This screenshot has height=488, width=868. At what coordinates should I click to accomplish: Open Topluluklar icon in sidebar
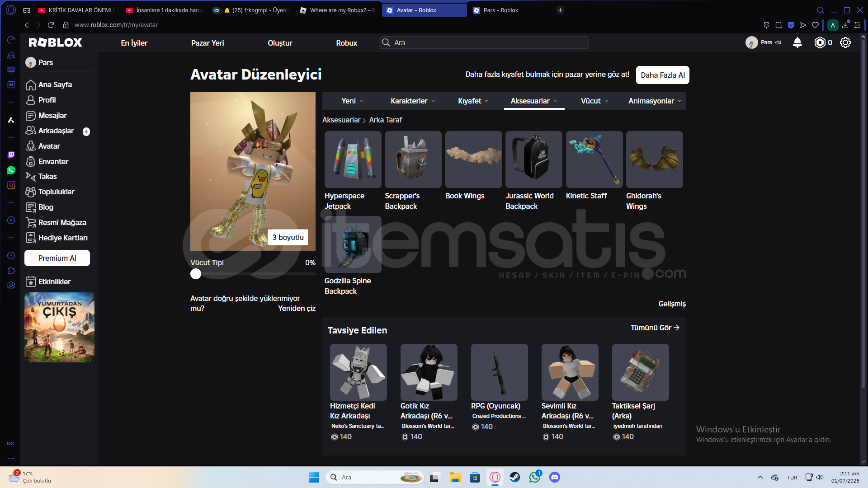click(x=31, y=192)
